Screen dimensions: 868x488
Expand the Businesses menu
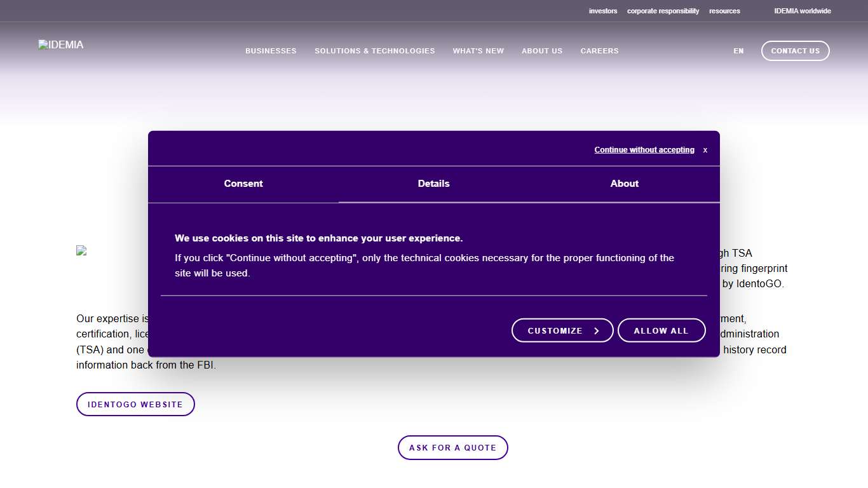(271, 51)
